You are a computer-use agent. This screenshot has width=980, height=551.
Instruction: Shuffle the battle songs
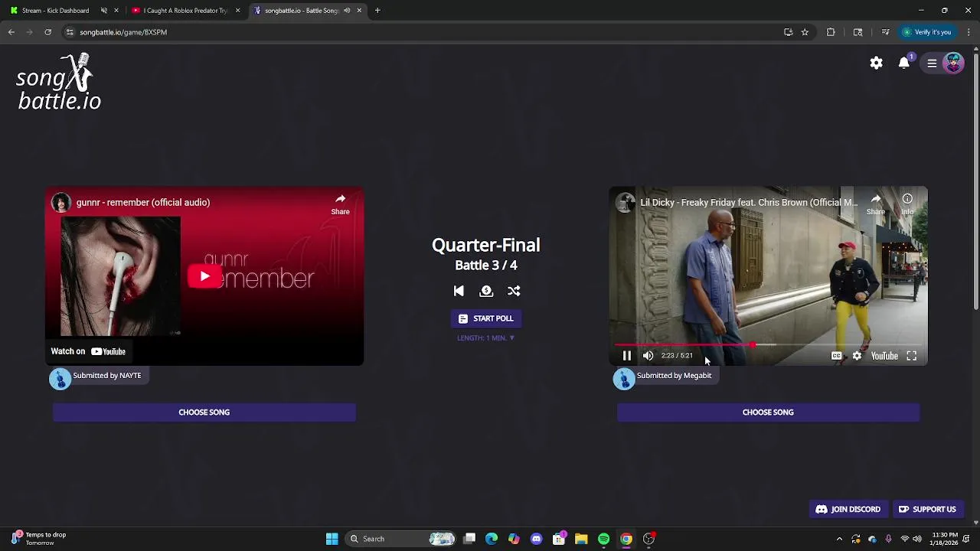tap(514, 291)
